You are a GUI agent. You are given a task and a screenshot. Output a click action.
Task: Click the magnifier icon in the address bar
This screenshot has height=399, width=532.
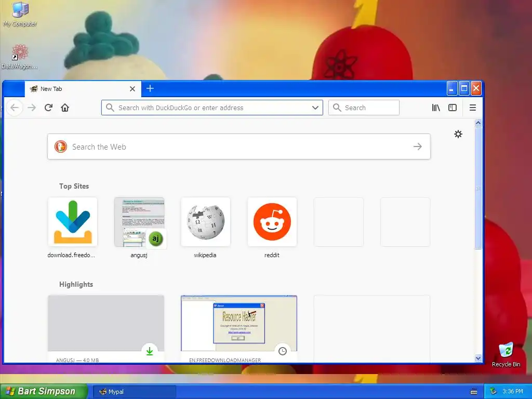[x=110, y=108]
